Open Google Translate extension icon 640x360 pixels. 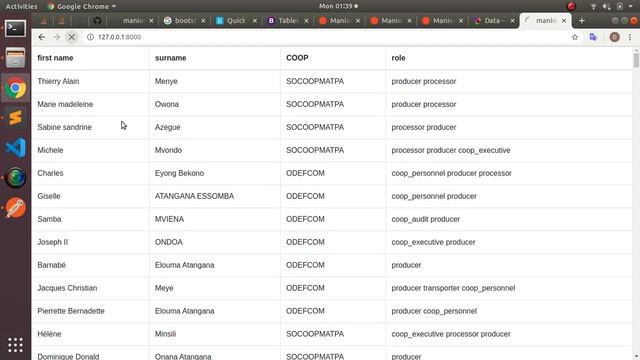[x=593, y=37]
